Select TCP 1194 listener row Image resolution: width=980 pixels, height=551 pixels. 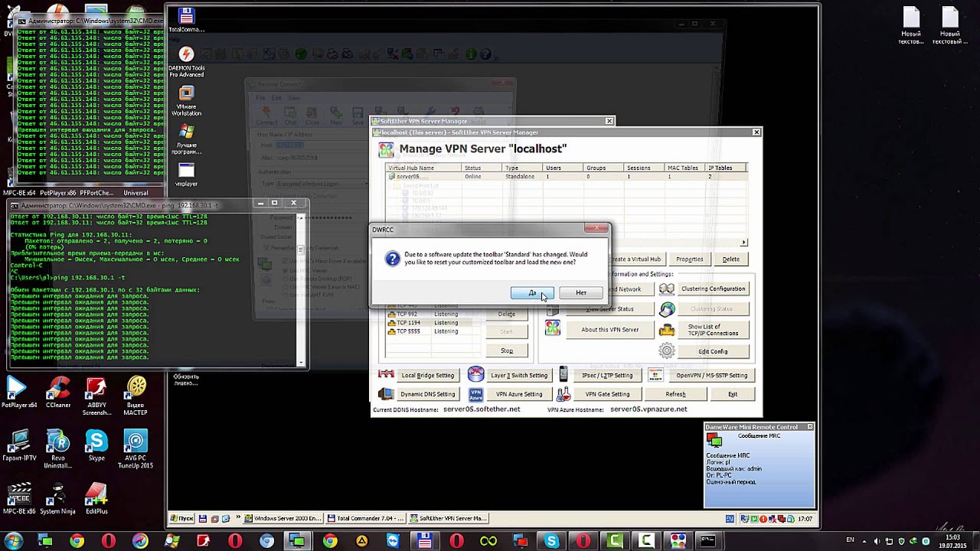[x=434, y=323]
